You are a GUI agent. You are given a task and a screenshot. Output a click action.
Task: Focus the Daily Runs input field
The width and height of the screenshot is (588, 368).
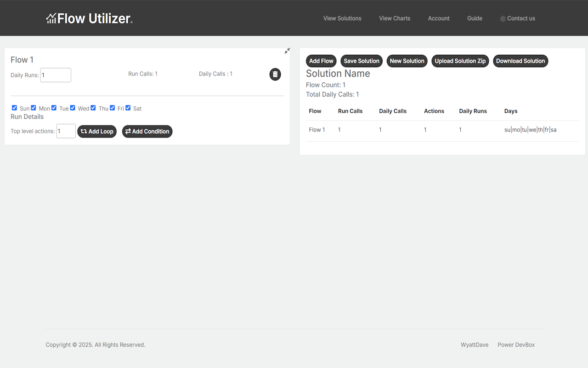coord(56,75)
